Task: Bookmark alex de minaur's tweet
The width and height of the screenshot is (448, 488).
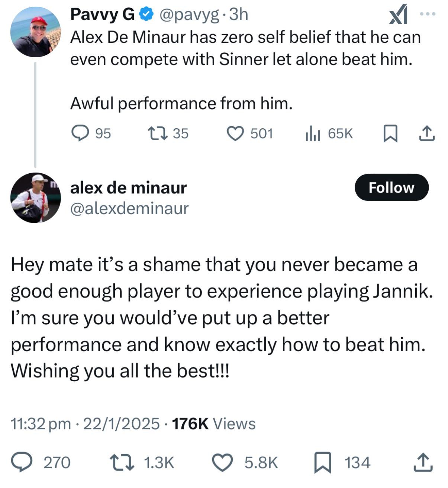Action: click(323, 462)
